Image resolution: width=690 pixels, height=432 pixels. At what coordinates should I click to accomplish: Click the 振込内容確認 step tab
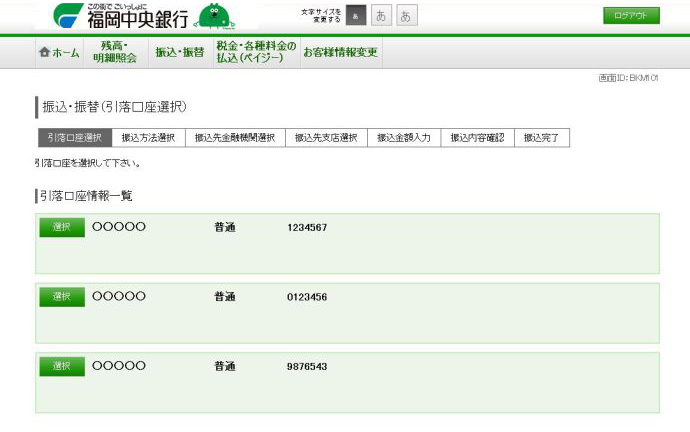pos(477,138)
